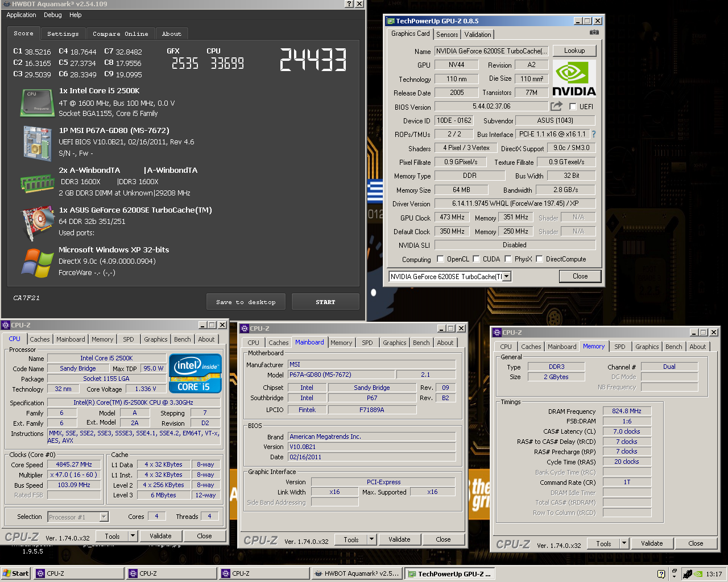Click the total score 24433 in Aquamark
Viewport: 728px width, 582px height.
click(x=313, y=60)
